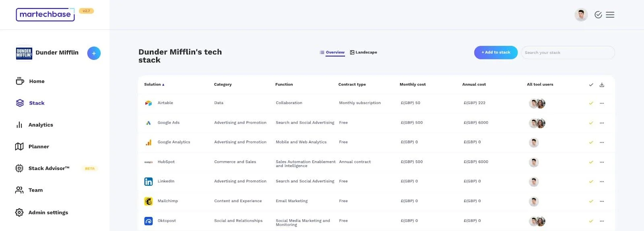
Task: Click the download icon in table header
Action: click(602, 85)
